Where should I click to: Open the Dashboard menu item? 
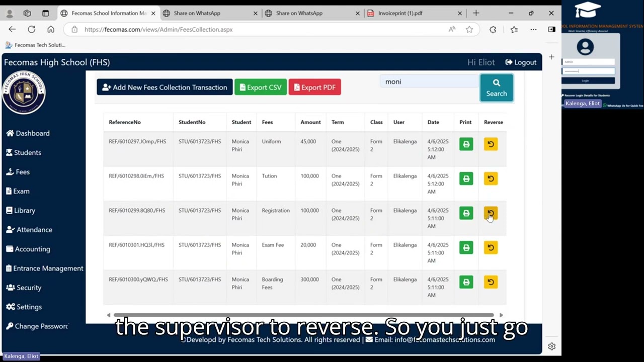click(x=28, y=133)
